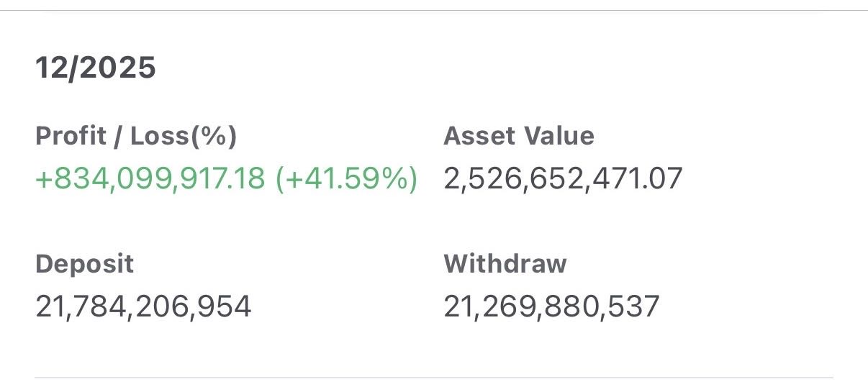The width and height of the screenshot is (868, 392).
Task: Click the word "Loss" in the label
Action: 159,136
